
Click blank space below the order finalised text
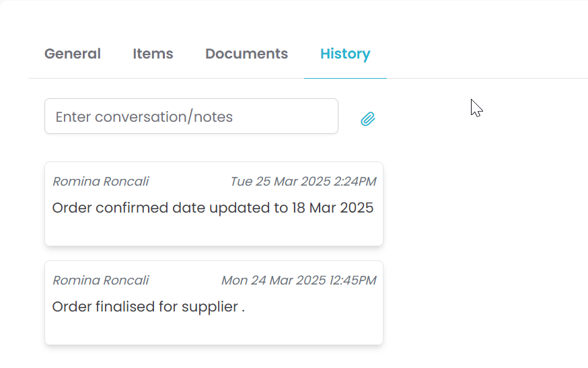(x=213, y=330)
